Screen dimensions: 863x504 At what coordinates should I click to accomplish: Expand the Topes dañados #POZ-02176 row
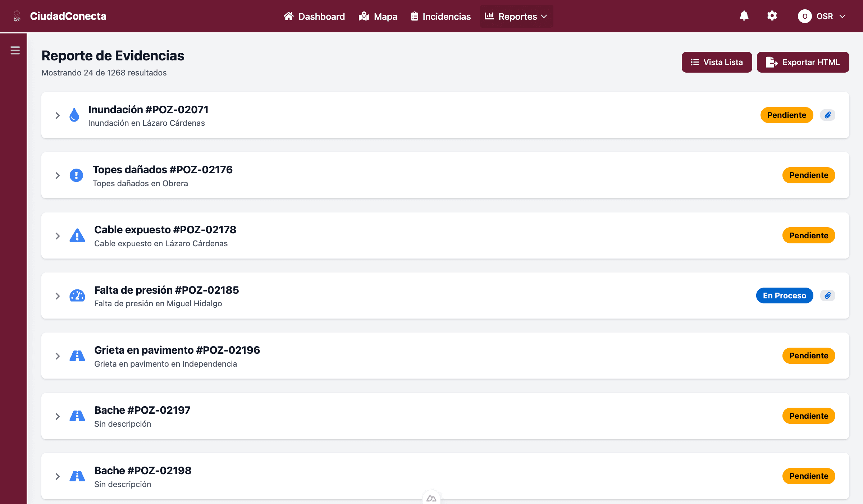point(58,175)
